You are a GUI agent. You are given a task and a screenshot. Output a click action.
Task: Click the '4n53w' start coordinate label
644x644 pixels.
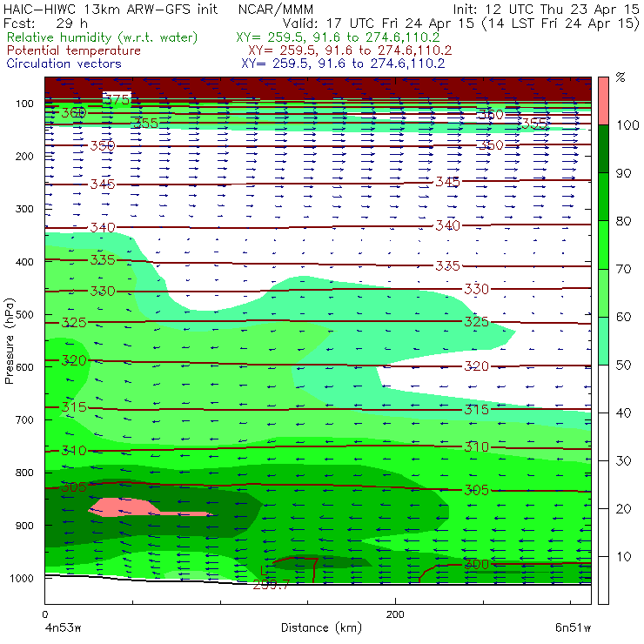click(64, 628)
